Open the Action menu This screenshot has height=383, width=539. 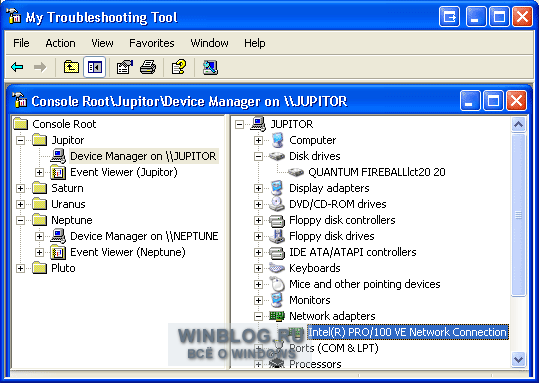(x=60, y=43)
